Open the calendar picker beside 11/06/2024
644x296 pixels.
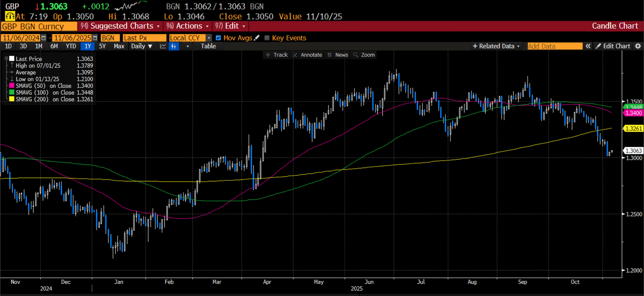44,38
